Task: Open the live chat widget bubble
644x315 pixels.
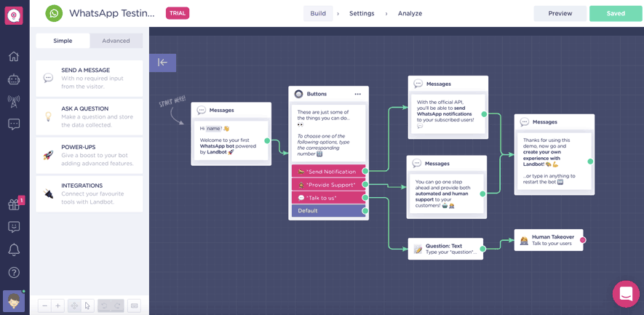Action: tap(626, 294)
